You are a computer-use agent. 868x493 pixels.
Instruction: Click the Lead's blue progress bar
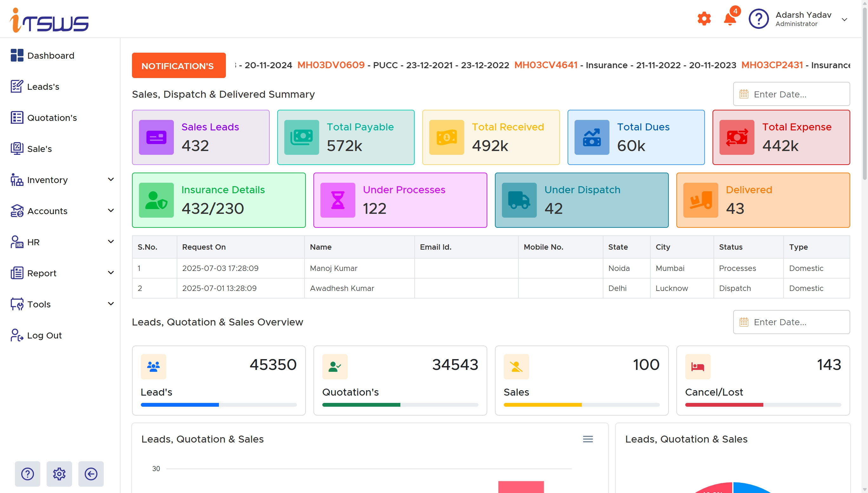[x=180, y=404]
